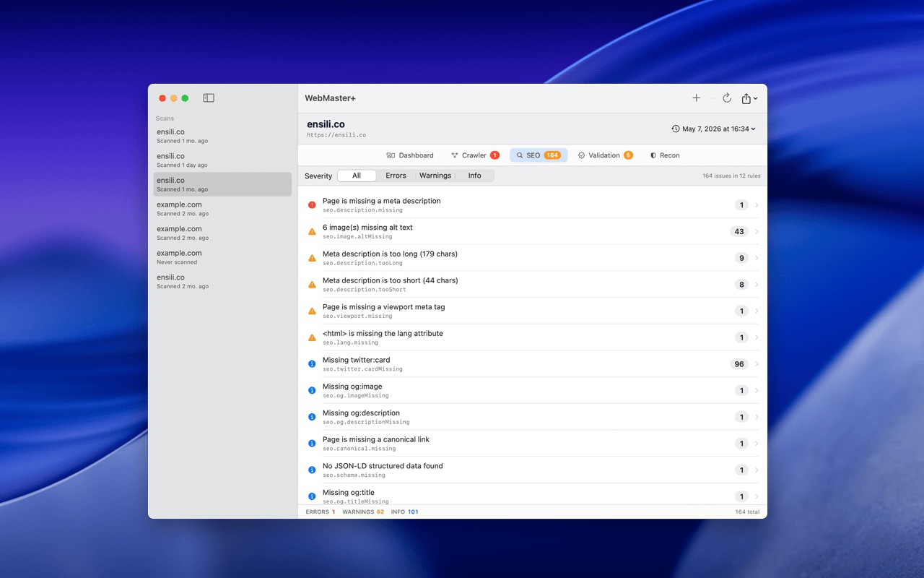Expand the Missing og:description row chevron

point(757,417)
